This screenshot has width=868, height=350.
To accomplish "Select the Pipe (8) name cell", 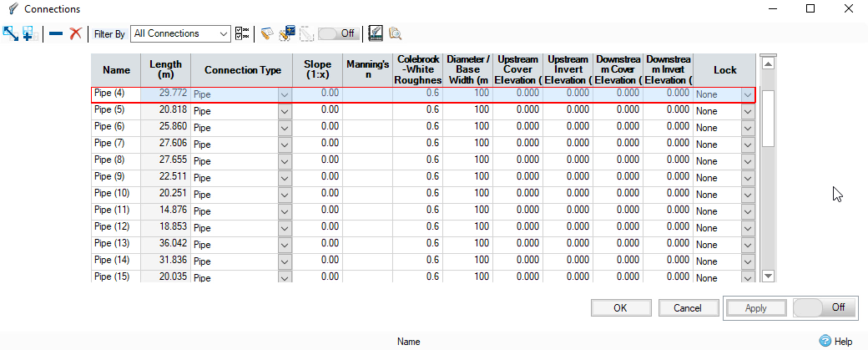I will click(116, 160).
